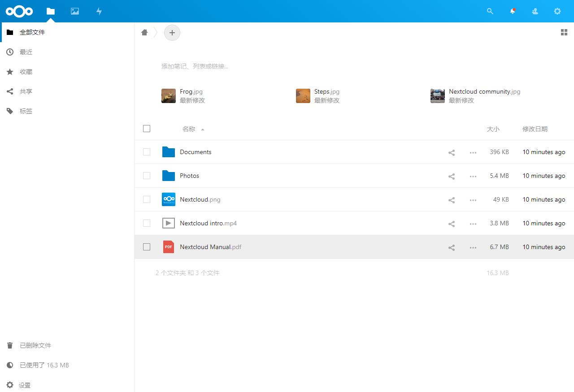Open the Photos gallery app icon
Viewport: 574px width, 392px height.
coord(75,11)
